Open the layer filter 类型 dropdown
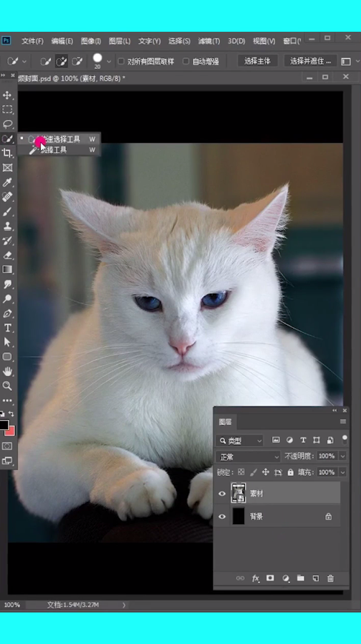The width and height of the screenshot is (361, 644). (x=240, y=440)
